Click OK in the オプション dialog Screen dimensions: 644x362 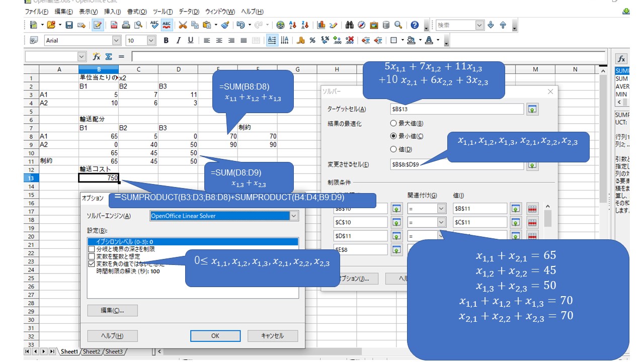click(215, 335)
